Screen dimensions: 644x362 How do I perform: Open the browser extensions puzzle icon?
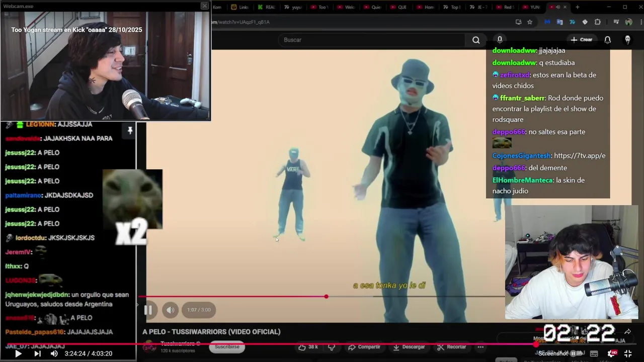pyautogui.click(x=598, y=22)
